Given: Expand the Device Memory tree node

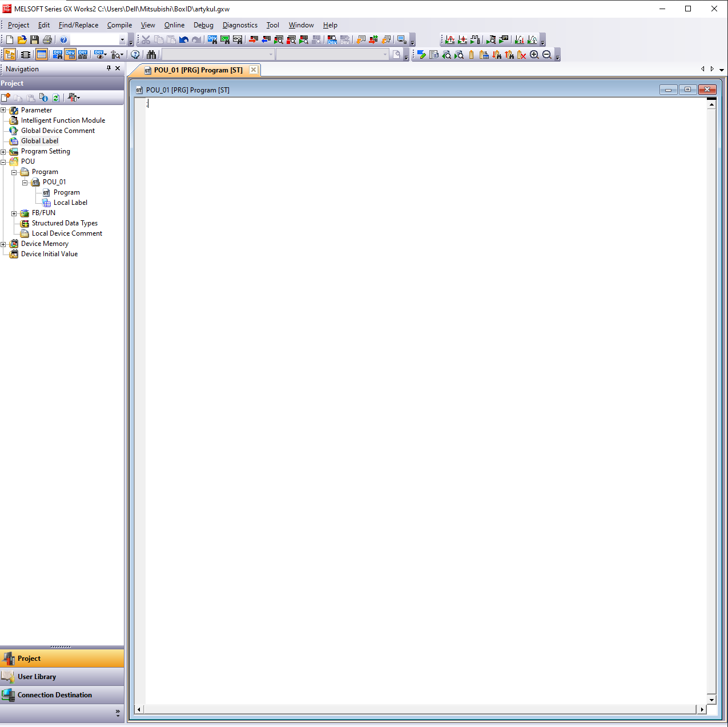Looking at the screenshot, I should [x=3, y=244].
